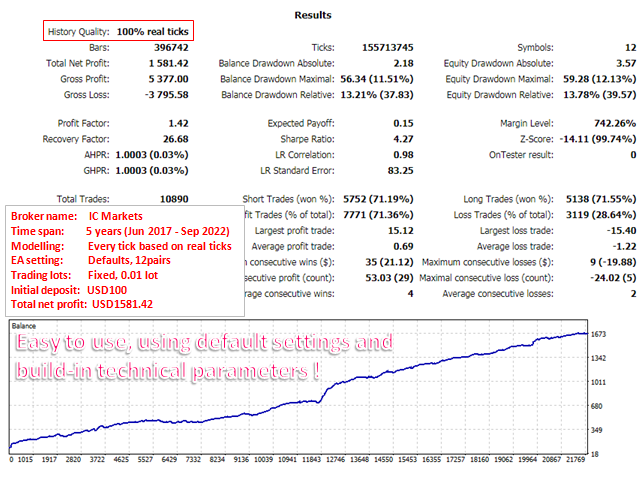The height and width of the screenshot is (480, 640).
Task: Select annotation 'USD1581.42' total net profit
Action: (122, 304)
